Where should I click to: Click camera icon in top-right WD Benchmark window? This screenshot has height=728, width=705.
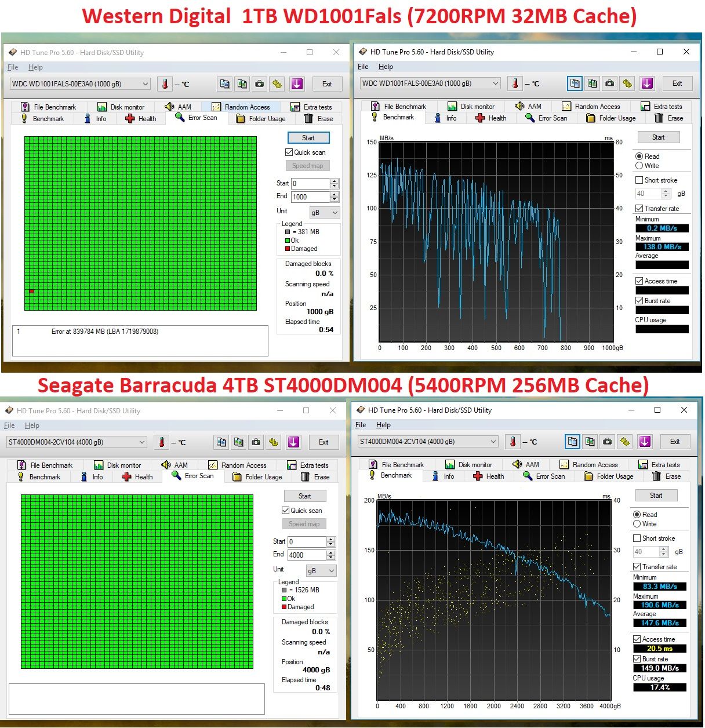(x=610, y=83)
